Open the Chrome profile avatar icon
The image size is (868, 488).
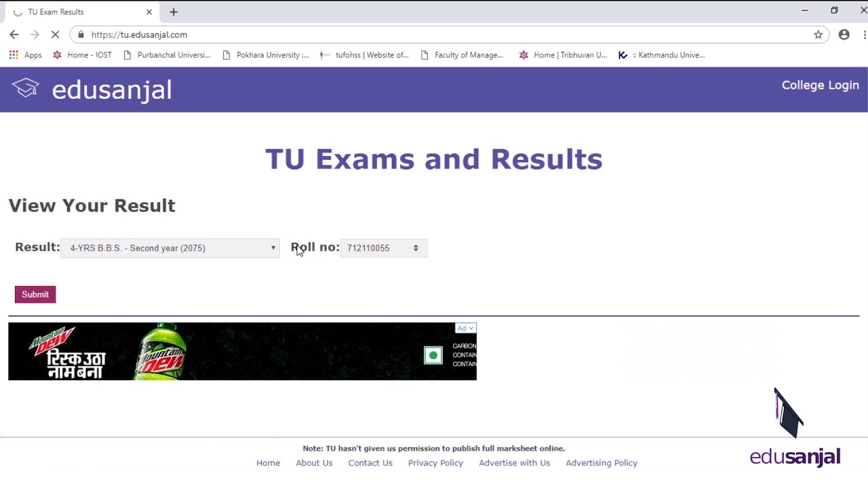point(844,35)
